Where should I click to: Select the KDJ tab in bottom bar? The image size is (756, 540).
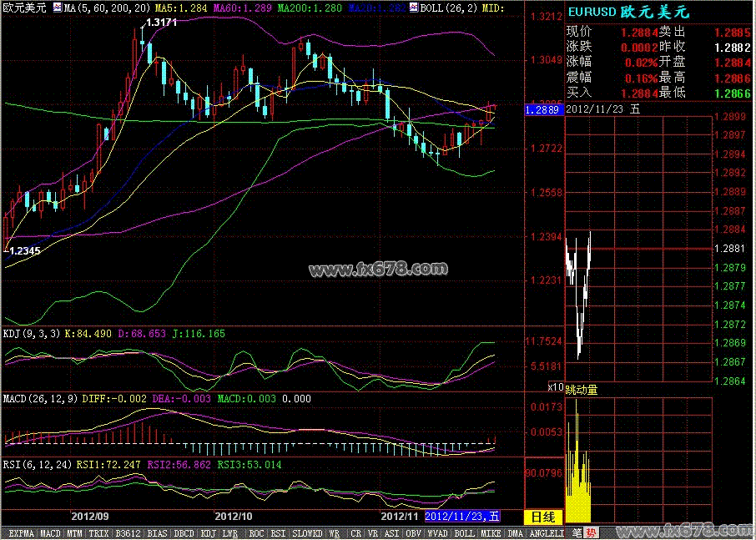(207, 532)
